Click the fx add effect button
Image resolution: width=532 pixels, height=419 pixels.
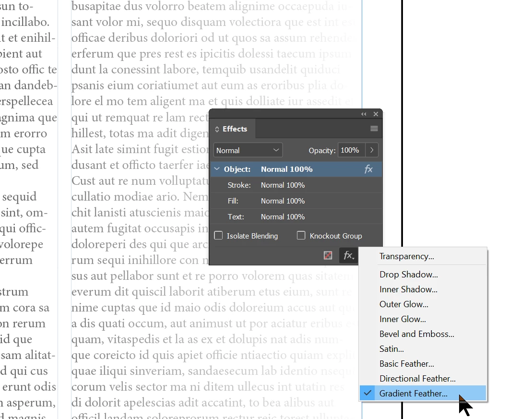(x=348, y=255)
